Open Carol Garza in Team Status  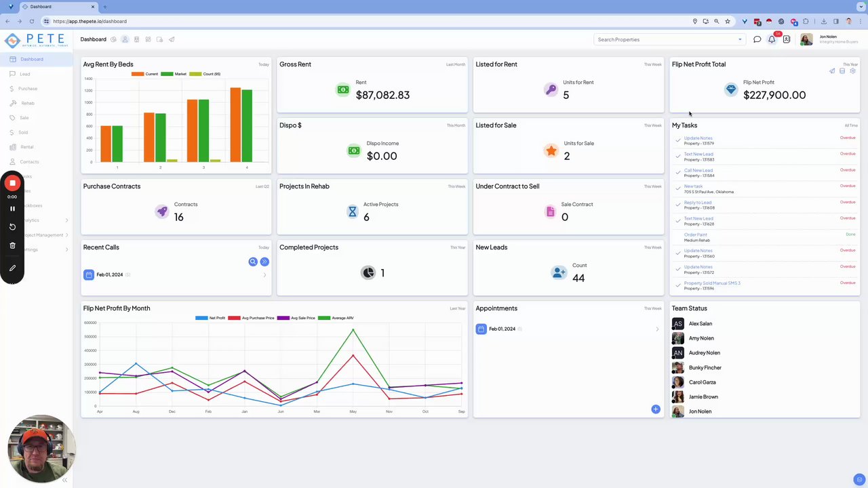[x=703, y=382]
